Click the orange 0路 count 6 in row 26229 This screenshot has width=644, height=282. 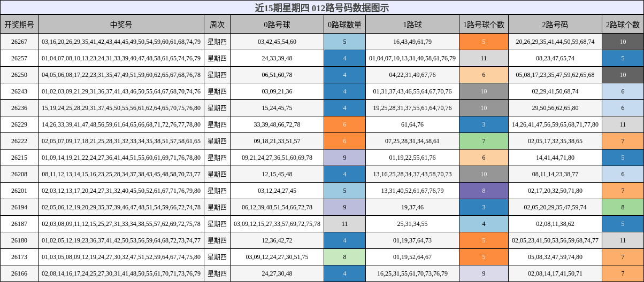[x=344, y=124]
